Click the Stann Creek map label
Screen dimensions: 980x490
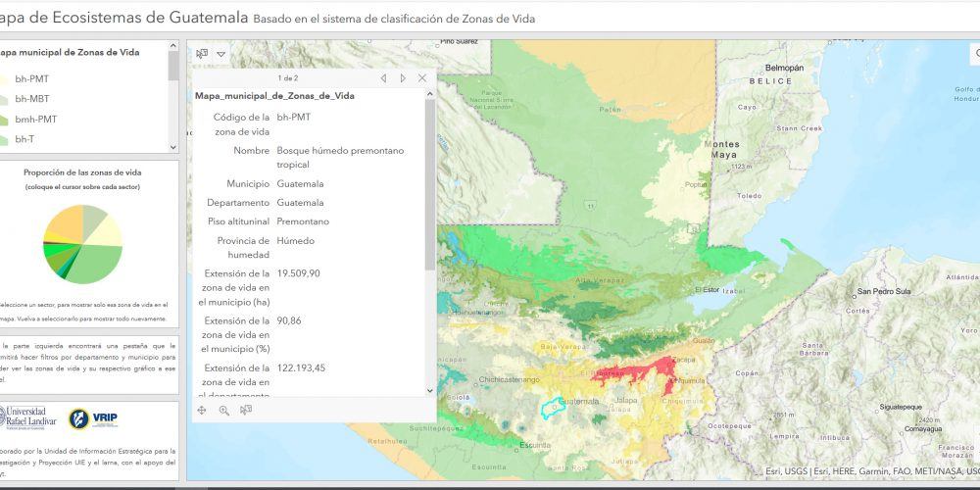(799, 128)
